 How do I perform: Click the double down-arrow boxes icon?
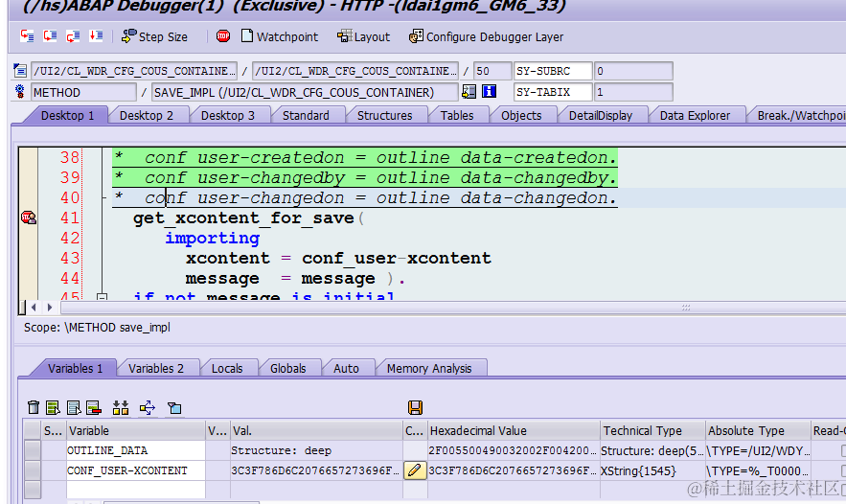tap(121, 407)
